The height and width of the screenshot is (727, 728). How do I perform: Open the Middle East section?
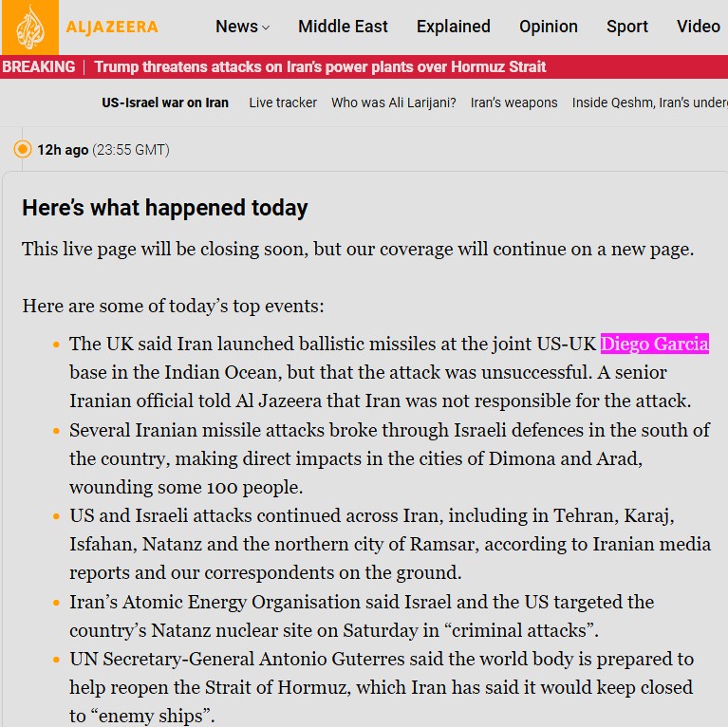click(x=343, y=27)
